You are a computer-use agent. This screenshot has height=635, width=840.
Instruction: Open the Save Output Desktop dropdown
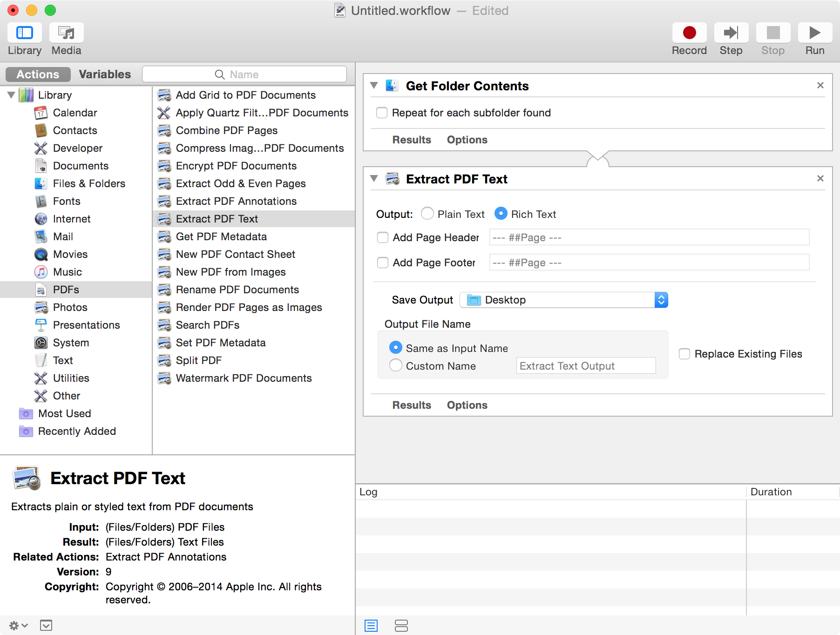564,300
